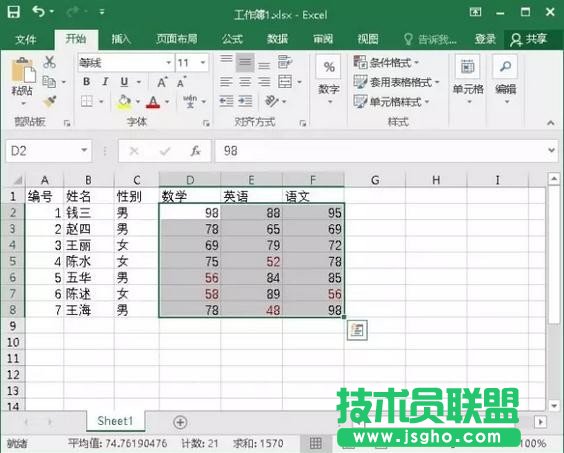Open the 数据 ribbon tab

coord(277,39)
